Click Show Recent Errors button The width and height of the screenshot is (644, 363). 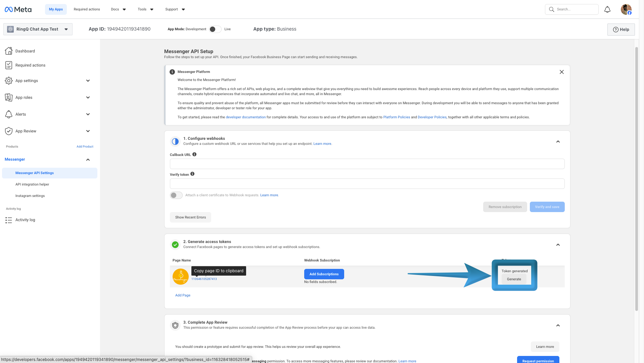coord(190,217)
